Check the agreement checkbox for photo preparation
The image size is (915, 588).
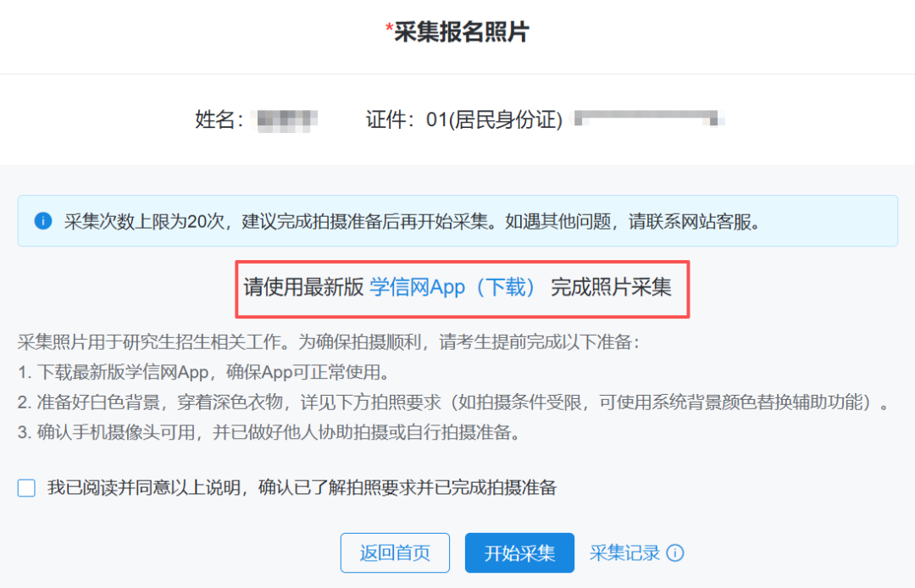[26, 488]
